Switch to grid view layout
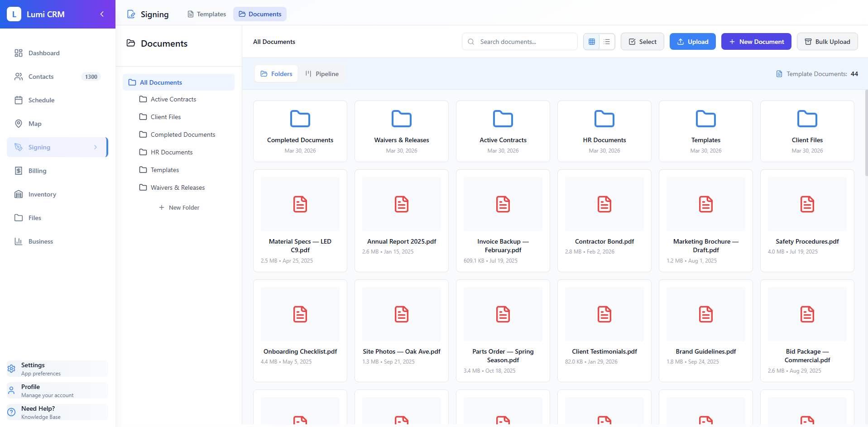The height and width of the screenshot is (427, 868). 591,41
